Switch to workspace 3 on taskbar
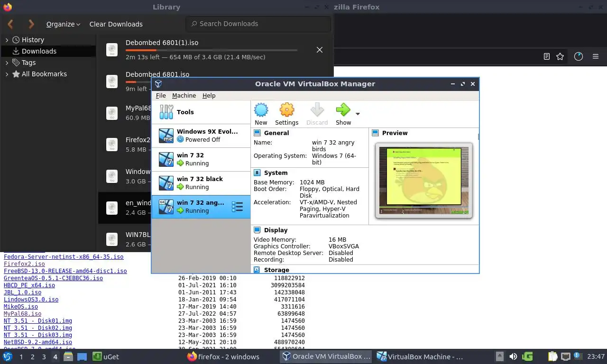The image size is (607, 364). [x=44, y=357]
